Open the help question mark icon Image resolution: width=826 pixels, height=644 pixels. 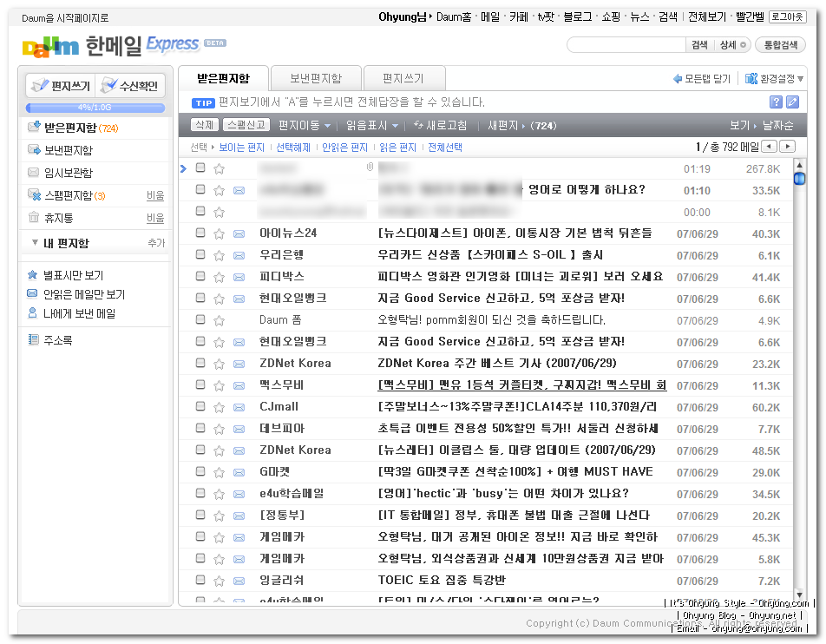776,102
